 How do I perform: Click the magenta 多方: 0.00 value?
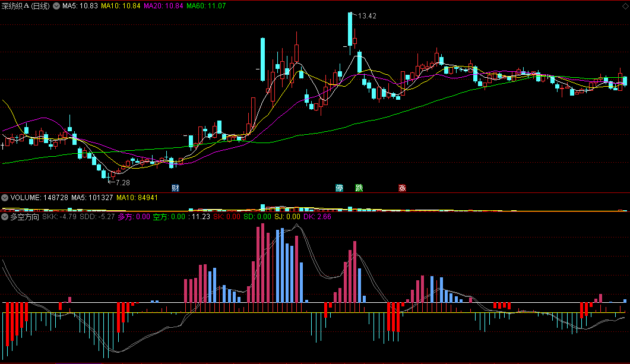[134, 217]
